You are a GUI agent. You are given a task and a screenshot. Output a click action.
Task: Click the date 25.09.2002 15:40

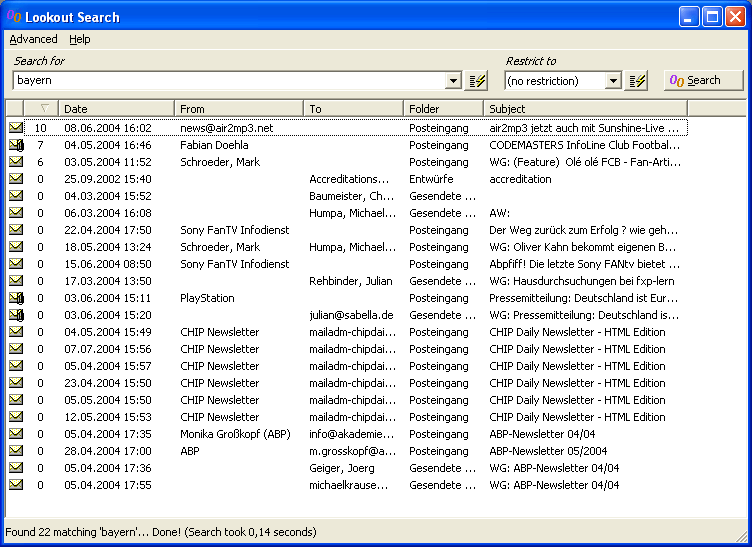click(x=108, y=179)
